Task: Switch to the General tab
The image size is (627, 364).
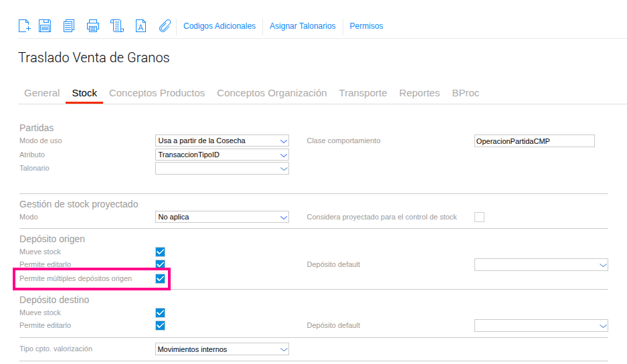Action: pos(41,93)
